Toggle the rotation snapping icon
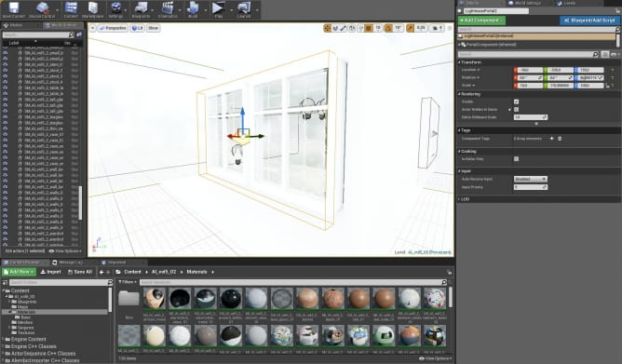 pyautogui.click(x=388, y=28)
